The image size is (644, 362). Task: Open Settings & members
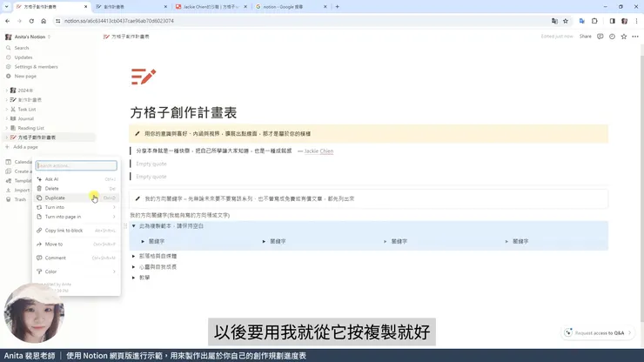click(37, 66)
